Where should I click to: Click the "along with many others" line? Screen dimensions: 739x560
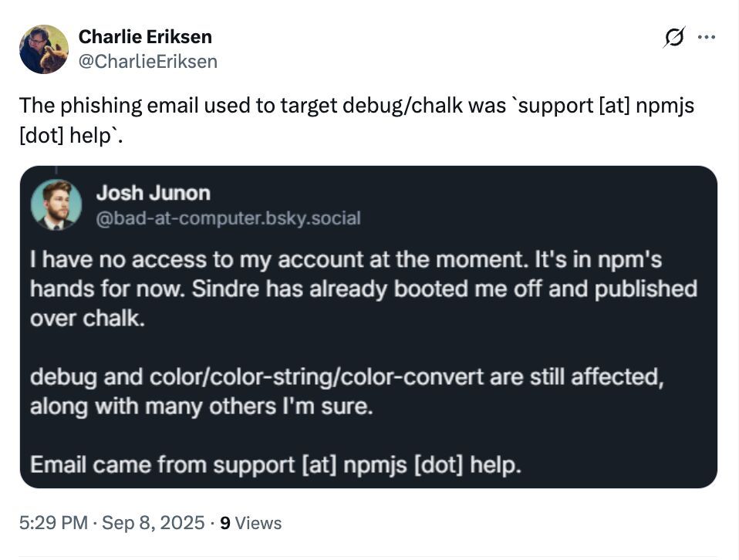201,407
